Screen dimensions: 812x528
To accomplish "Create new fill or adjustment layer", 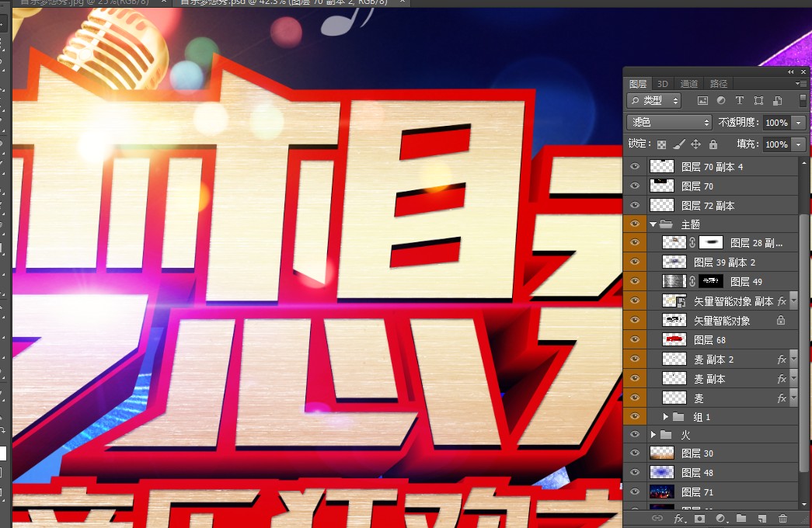I will pyautogui.click(x=721, y=518).
